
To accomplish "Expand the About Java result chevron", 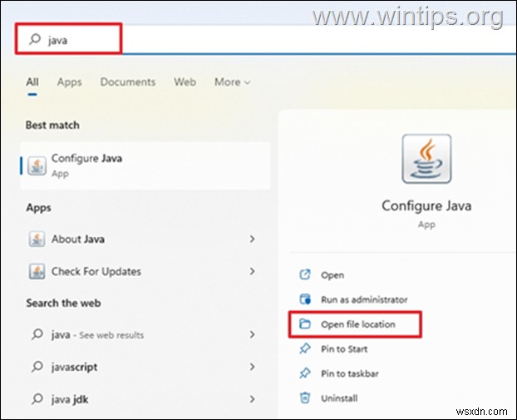I will [x=252, y=239].
